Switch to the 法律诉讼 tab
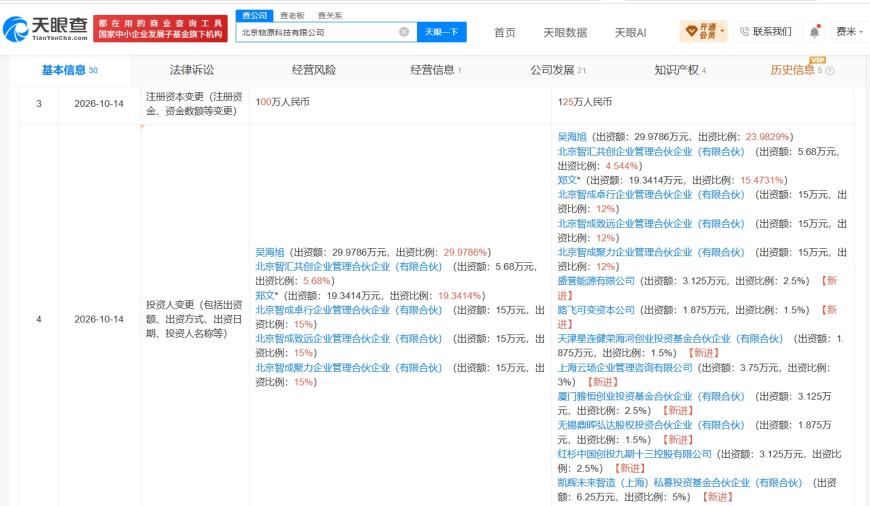Image resolution: width=870 pixels, height=506 pixels. (191, 70)
